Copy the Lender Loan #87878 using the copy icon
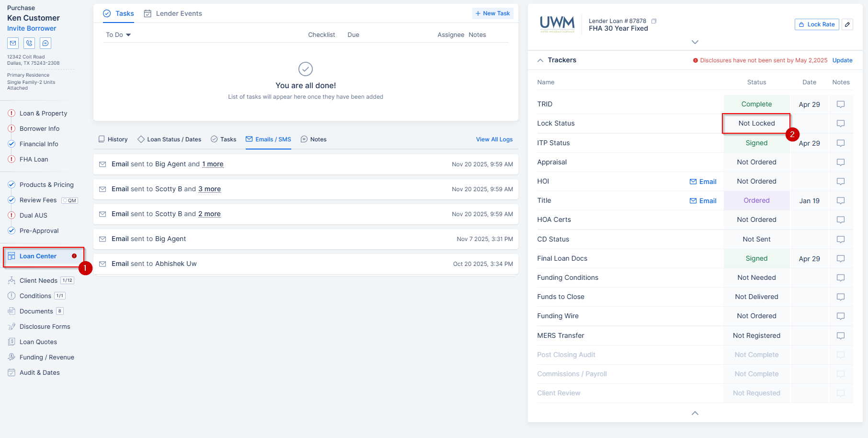 654,21
